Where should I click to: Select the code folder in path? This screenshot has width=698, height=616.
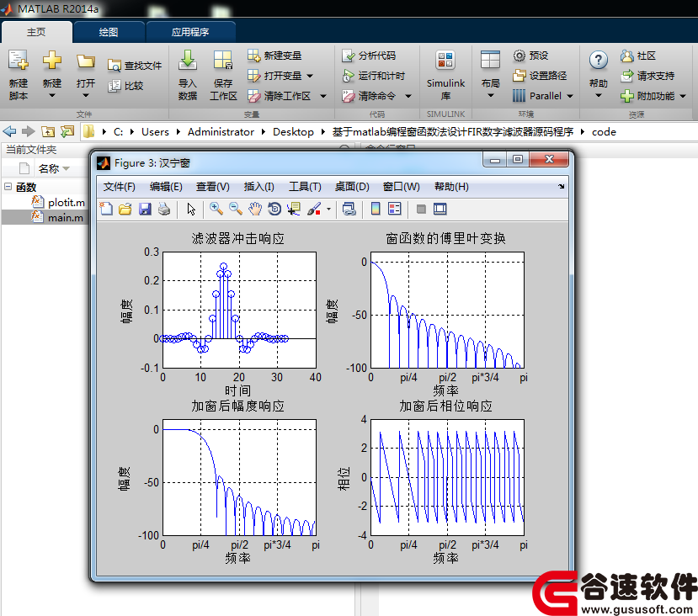click(x=604, y=131)
